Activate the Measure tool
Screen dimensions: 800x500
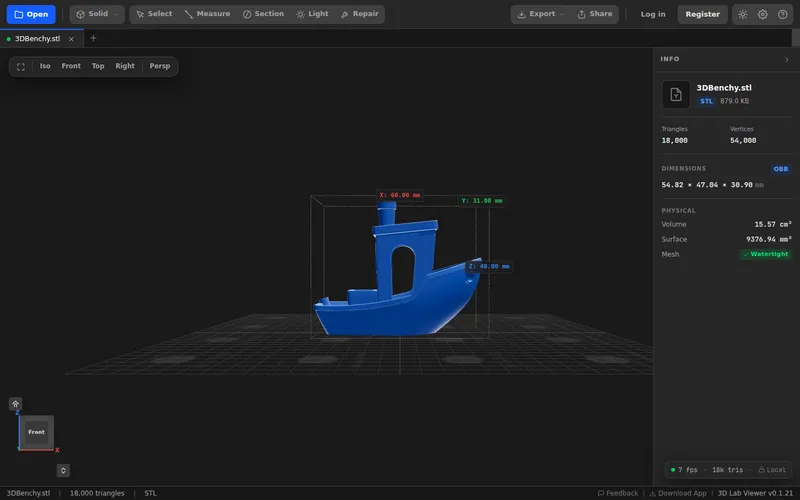tap(207, 14)
